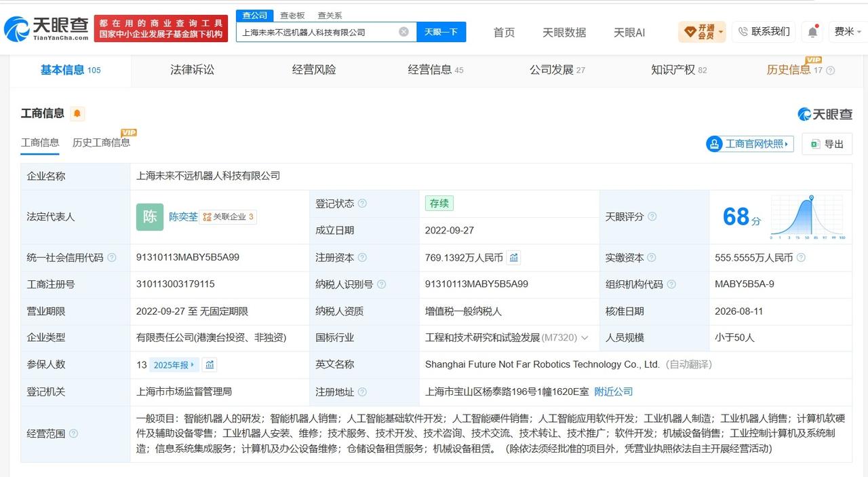Viewport: 868px width, 477px height.
Task: Open chart icon next to 2025年报
Action: coord(210,365)
